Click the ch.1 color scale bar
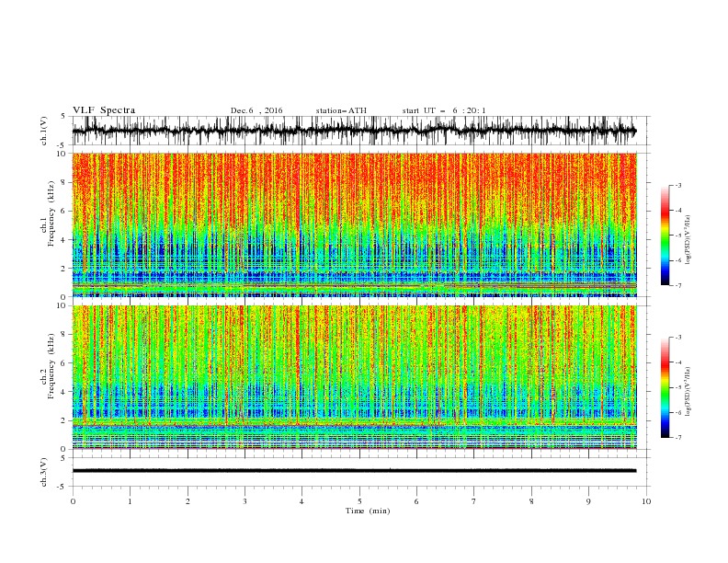 coord(665,236)
